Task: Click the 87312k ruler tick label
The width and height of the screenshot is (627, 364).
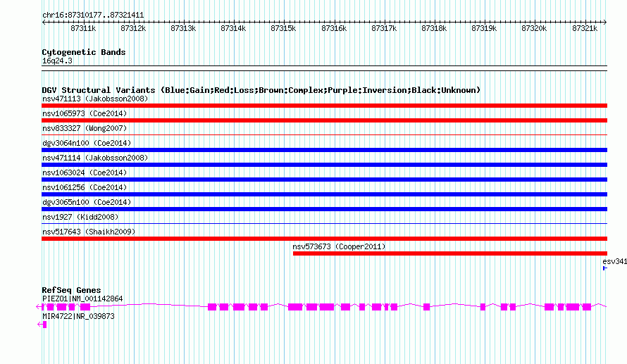Action: [x=133, y=28]
